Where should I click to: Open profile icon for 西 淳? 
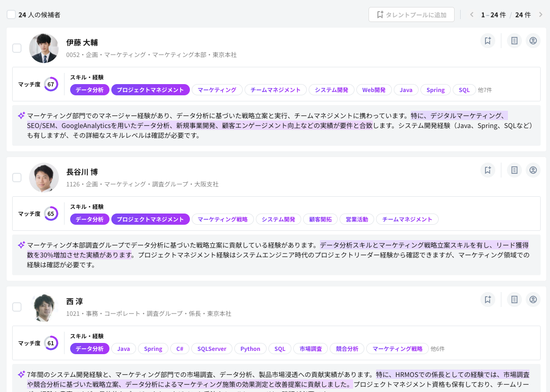(533, 299)
